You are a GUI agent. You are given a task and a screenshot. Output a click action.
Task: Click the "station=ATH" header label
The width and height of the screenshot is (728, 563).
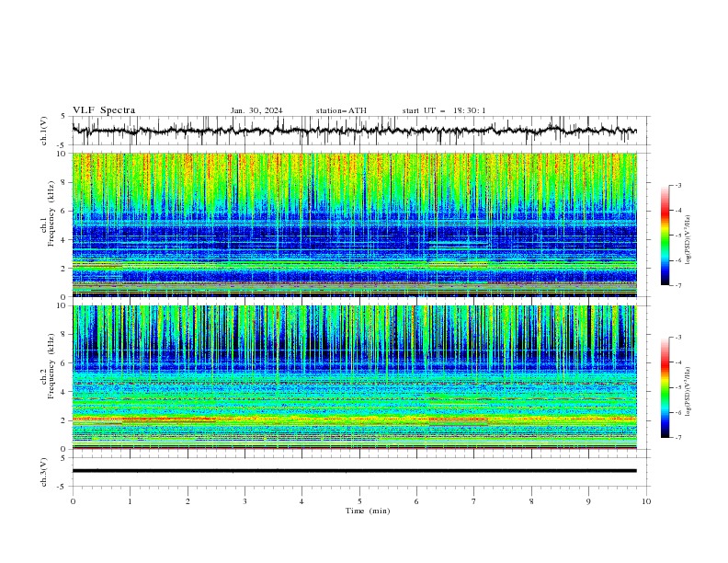click(x=341, y=110)
